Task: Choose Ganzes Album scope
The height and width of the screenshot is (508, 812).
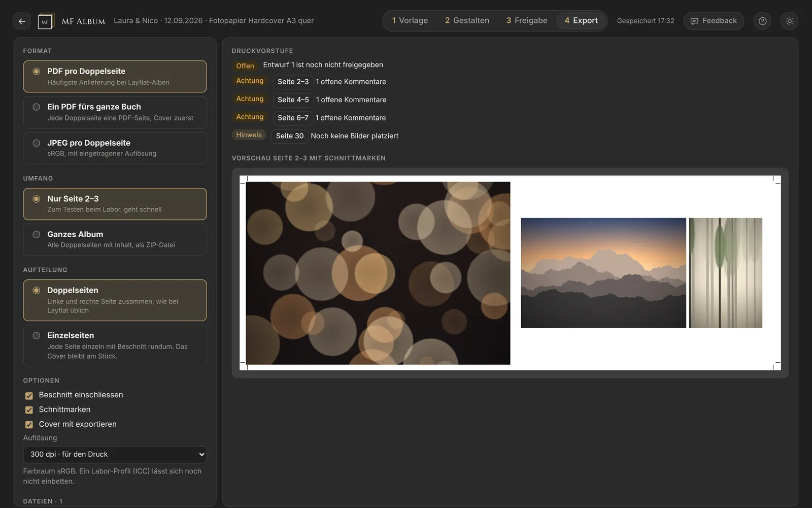Action: point(115,239)
